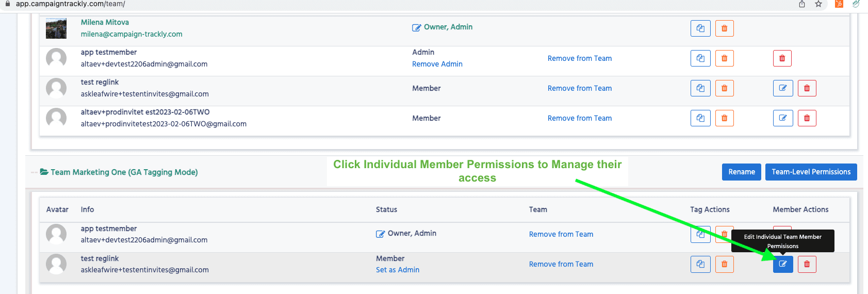
Task: Click Milena Mitova's avatar photo
Action: 56,28
